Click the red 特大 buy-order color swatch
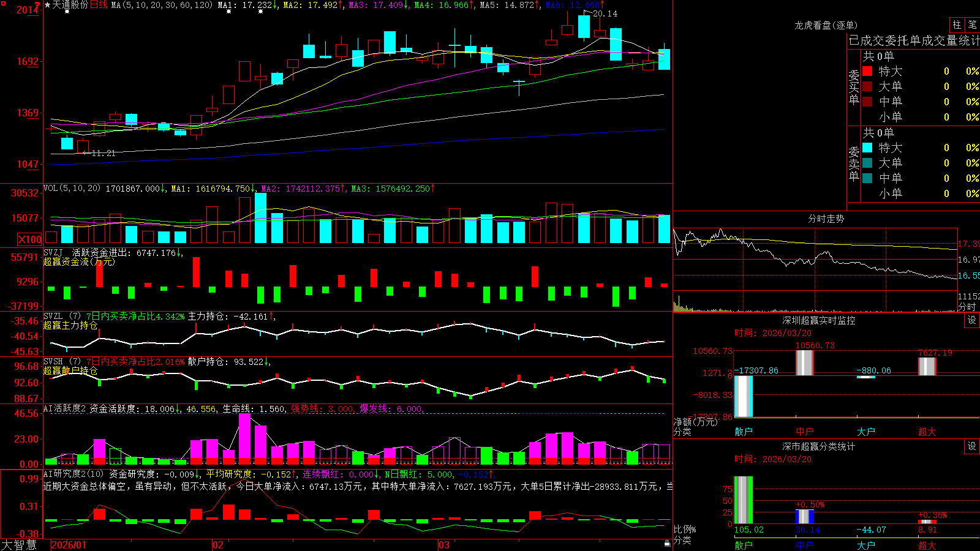Image resolution: width=980 pixels, height=551 pixels. [867, 71]
